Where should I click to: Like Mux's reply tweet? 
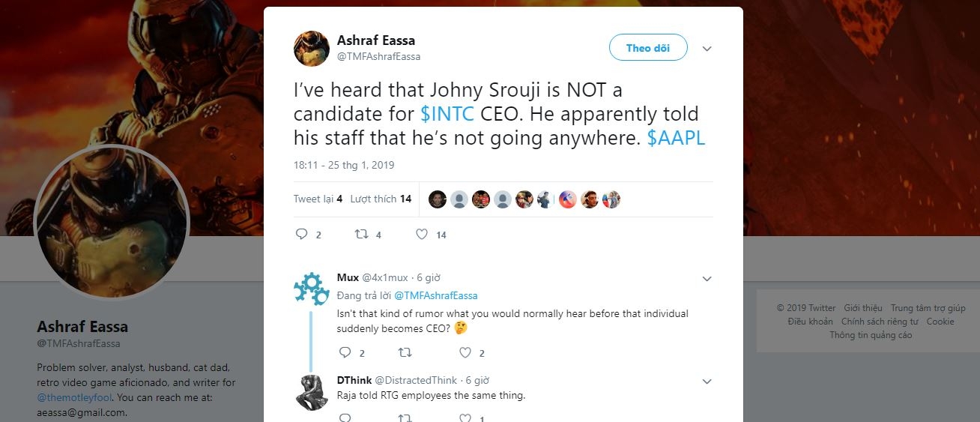coord(465,352)
